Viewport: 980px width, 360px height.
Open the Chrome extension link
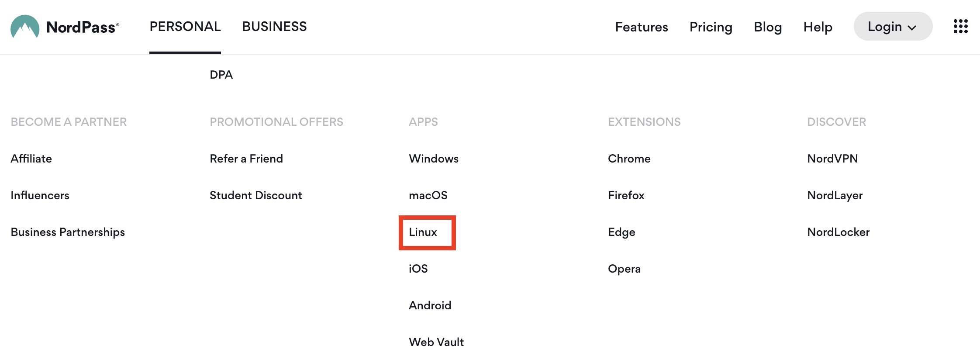tap(629, 159)
